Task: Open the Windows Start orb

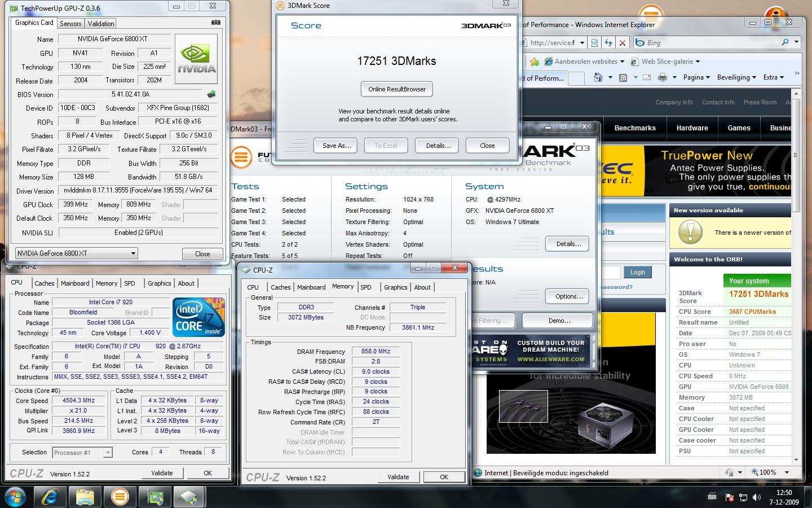Action: point(16,497)
